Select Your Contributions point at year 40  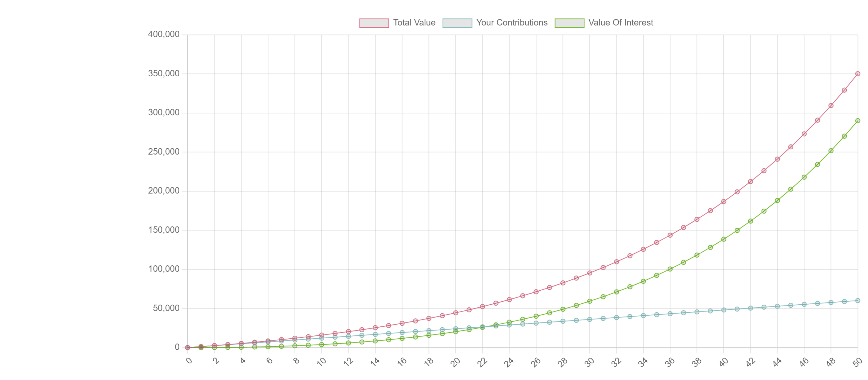[723, 310]
